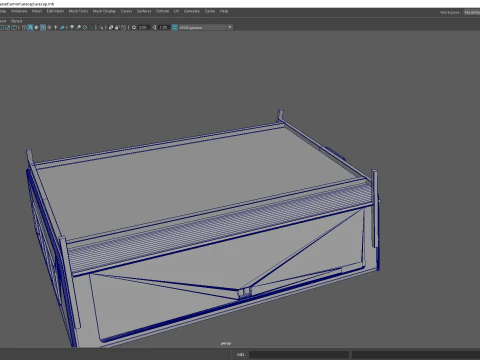
Task: Toggle use all lights
Action: [x=56, y=27]
